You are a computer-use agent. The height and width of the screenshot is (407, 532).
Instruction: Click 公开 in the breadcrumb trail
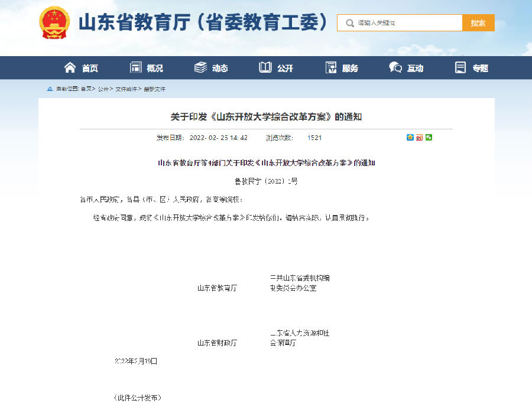[103, 89]
